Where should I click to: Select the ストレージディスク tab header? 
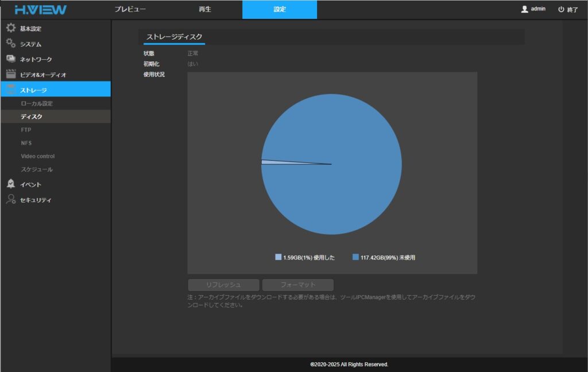174,37
